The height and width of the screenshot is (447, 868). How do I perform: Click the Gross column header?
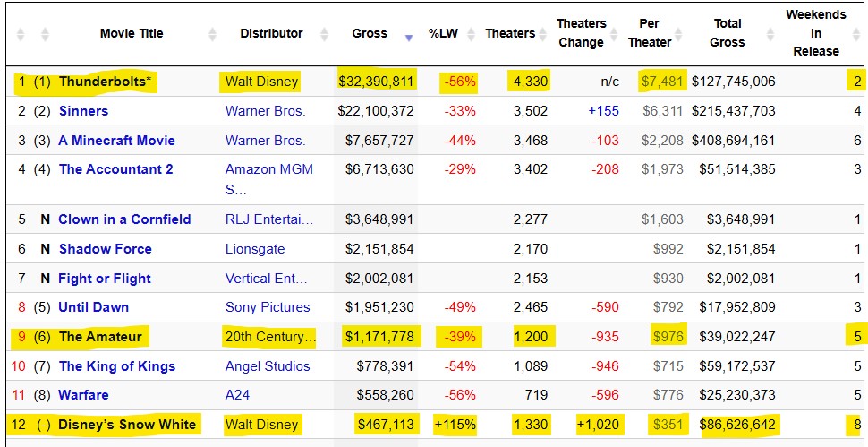click(x=370, y=33)
